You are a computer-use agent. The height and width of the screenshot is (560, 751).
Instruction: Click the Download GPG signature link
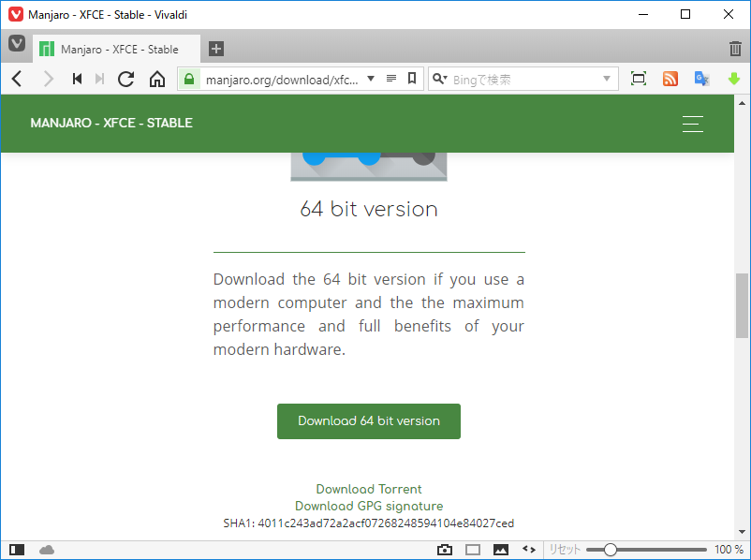click(369, 506)
